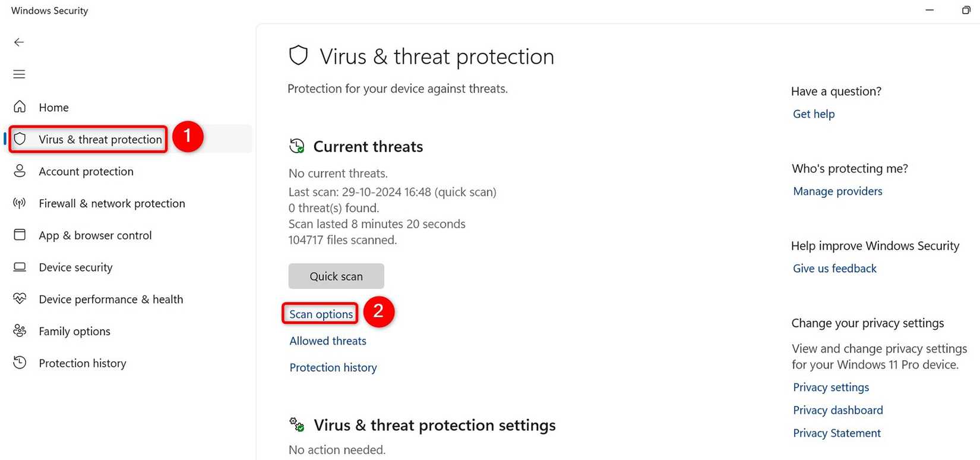Open Scan options
980x460 pixels.
(320, 313)
